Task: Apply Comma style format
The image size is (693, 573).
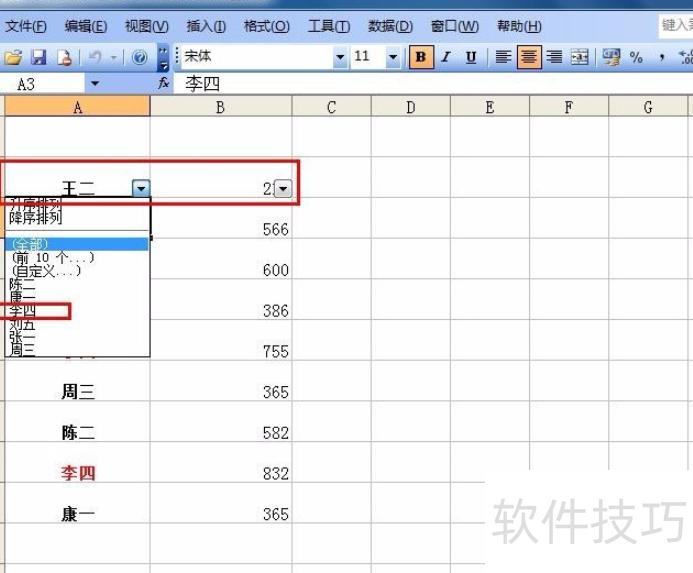Action: pos(662,57)
